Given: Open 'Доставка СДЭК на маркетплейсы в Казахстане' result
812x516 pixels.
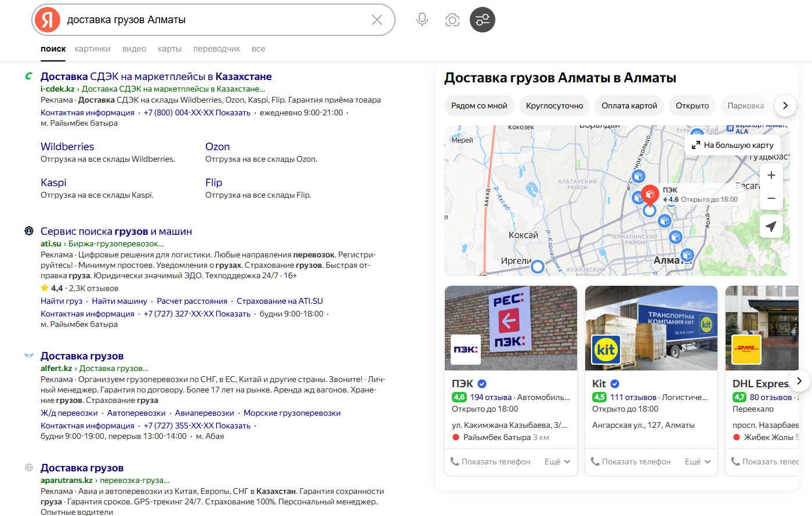Looking at the screenshot, I should 156,77.
